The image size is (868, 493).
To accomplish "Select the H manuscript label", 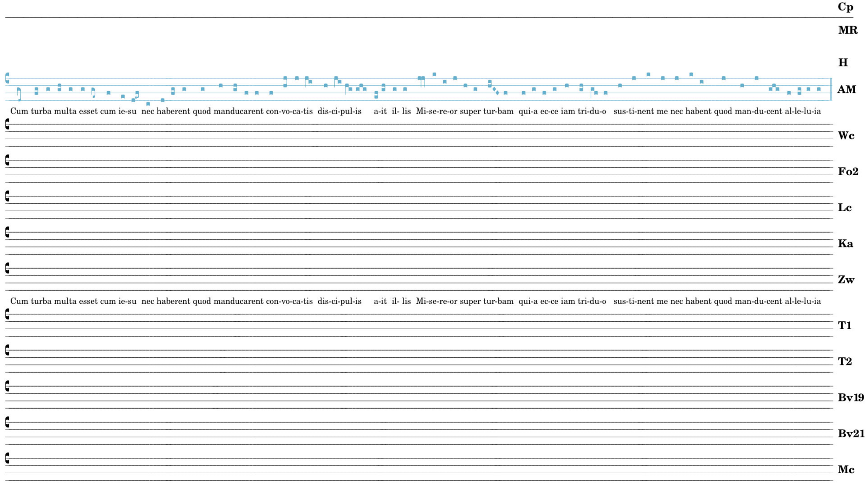I will 842,63.
